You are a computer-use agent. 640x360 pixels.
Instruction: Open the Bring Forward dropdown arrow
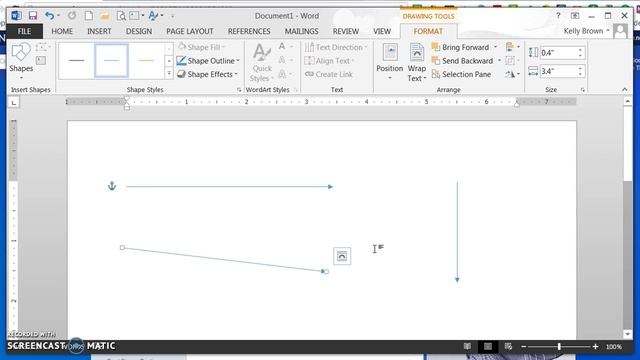496,47
